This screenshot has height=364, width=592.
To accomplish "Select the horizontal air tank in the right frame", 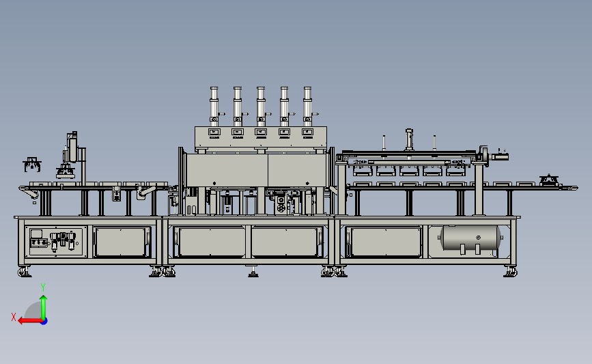I will [471, 238].
